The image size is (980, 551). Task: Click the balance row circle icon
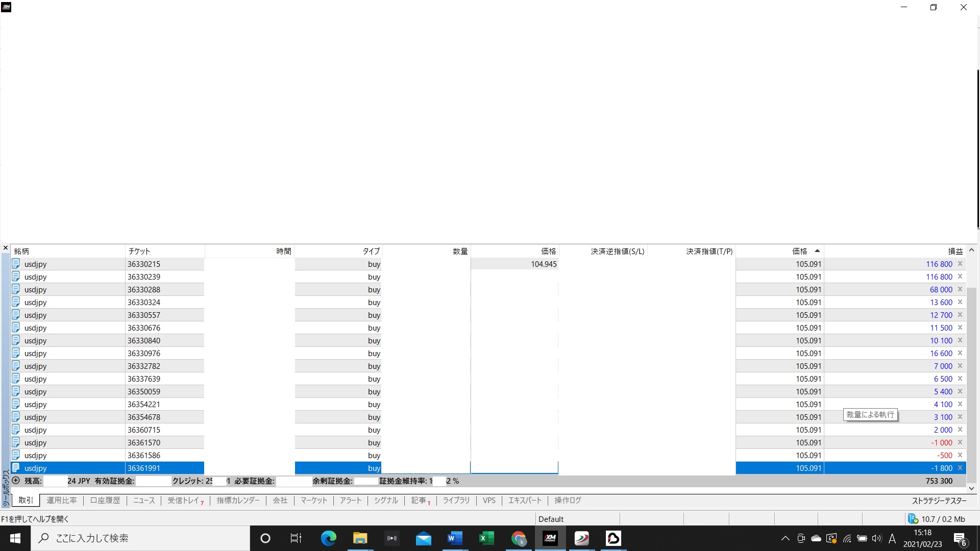tap(16, 481)
